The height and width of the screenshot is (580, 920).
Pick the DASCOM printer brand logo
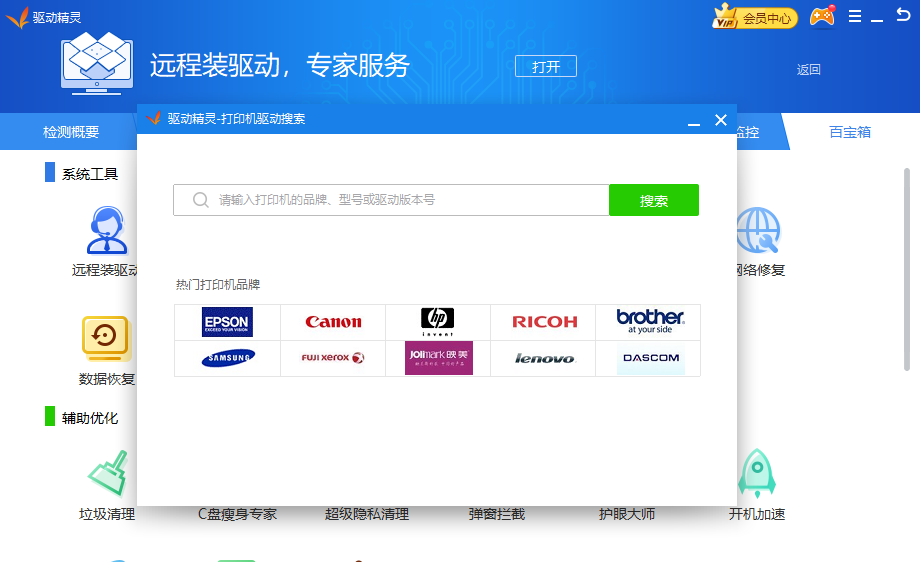(x=651, y=358)
